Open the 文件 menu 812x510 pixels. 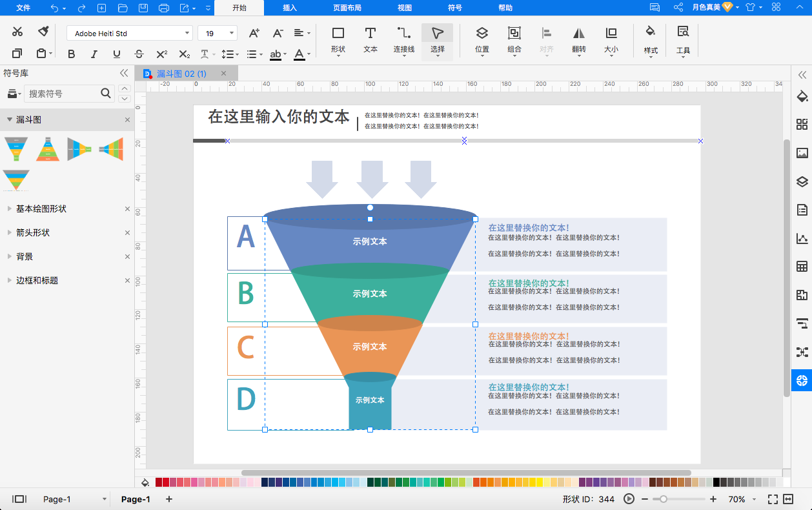23,8
